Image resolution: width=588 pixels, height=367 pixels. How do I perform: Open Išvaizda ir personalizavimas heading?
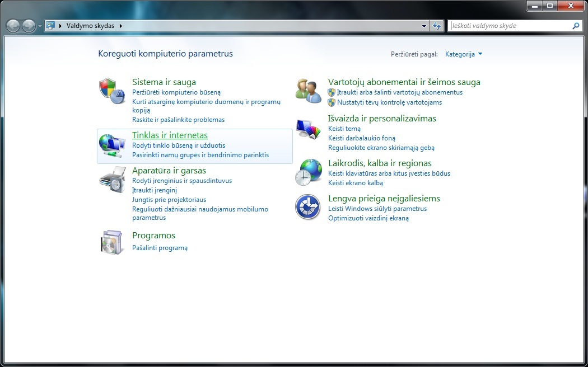382,119
